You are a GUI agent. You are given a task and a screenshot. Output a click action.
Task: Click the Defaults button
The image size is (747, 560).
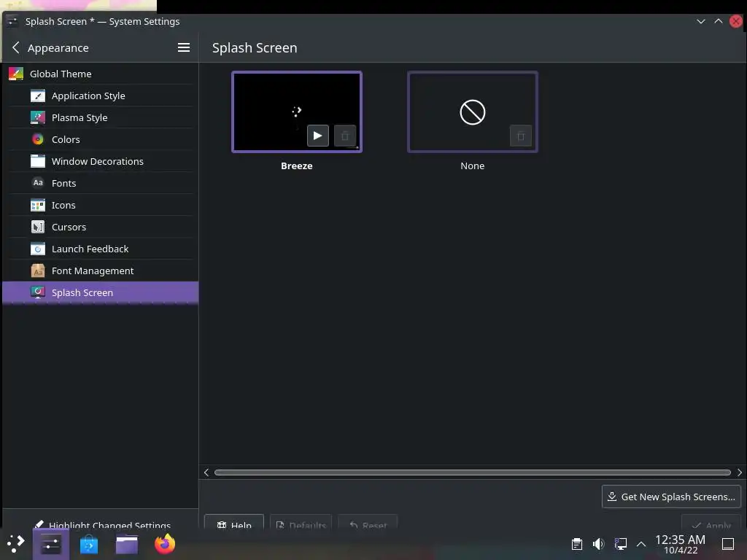301,522
